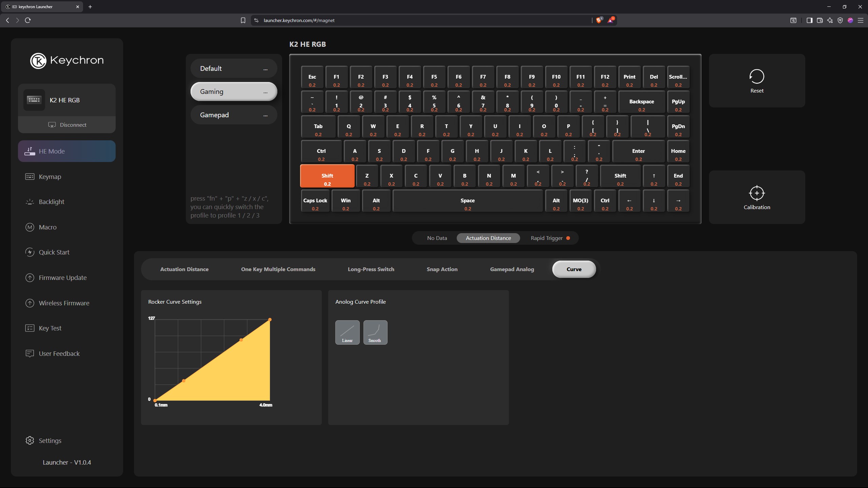Switch to the Gamepad Analog tab
Viewport: 868px width, 488px height.
(512, 269)
